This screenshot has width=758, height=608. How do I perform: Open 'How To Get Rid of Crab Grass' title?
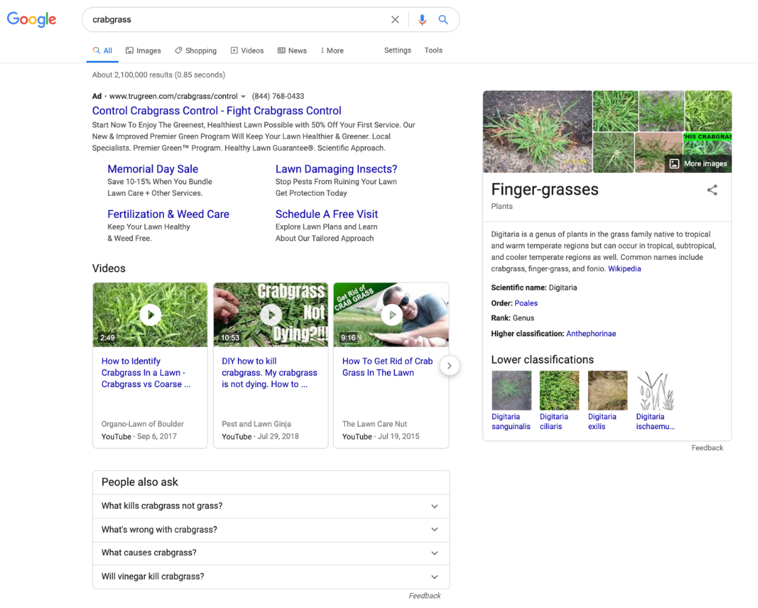[x=387, y=367]
